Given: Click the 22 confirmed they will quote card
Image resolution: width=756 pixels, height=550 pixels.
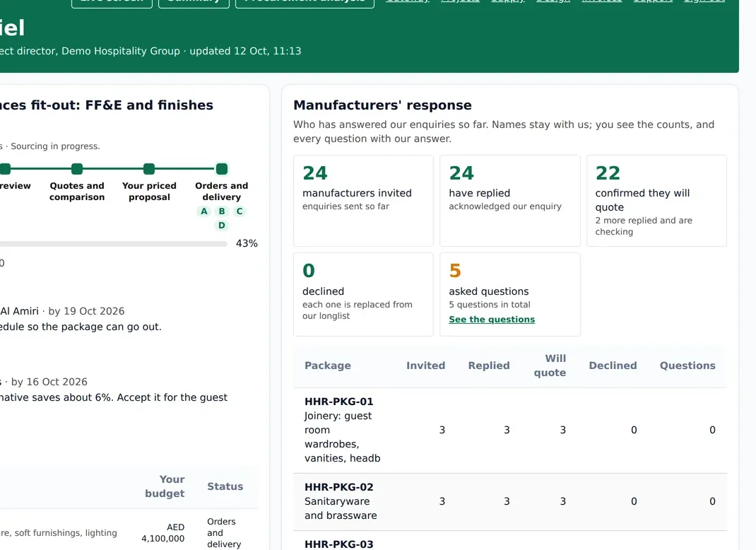Looking at the screenshot, I should point(656,201).
